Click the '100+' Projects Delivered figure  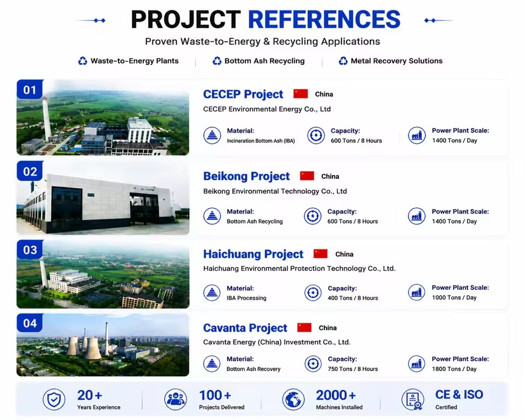coord(215,395)
